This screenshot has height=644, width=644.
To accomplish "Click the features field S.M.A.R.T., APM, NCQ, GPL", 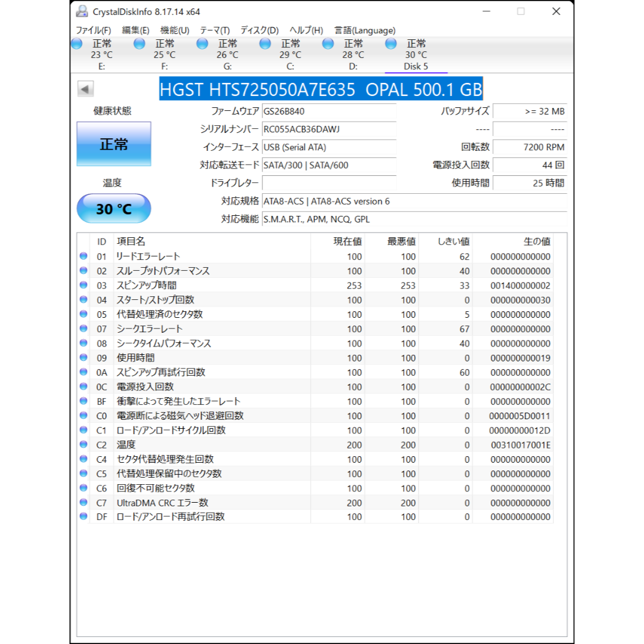I will tap(414, 219).
